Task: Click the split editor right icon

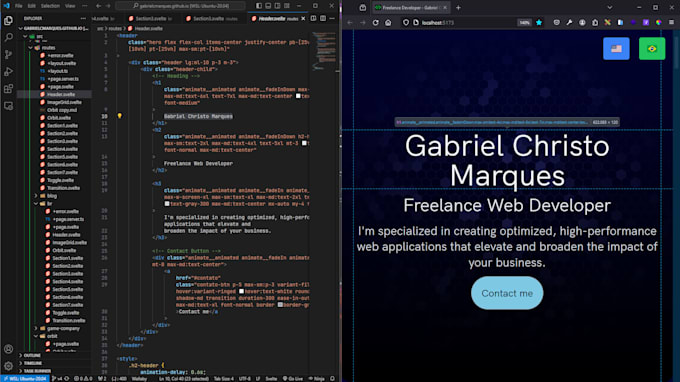Action: pos(323,19)
